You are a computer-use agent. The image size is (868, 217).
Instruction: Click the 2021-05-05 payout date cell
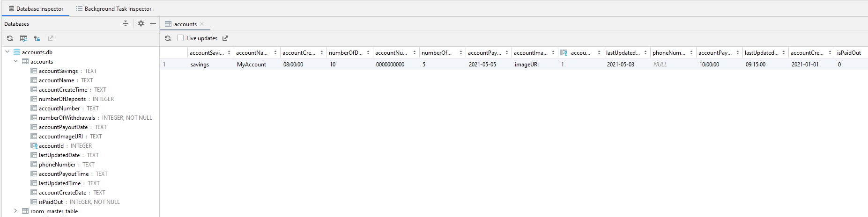(x=489, y=65)
